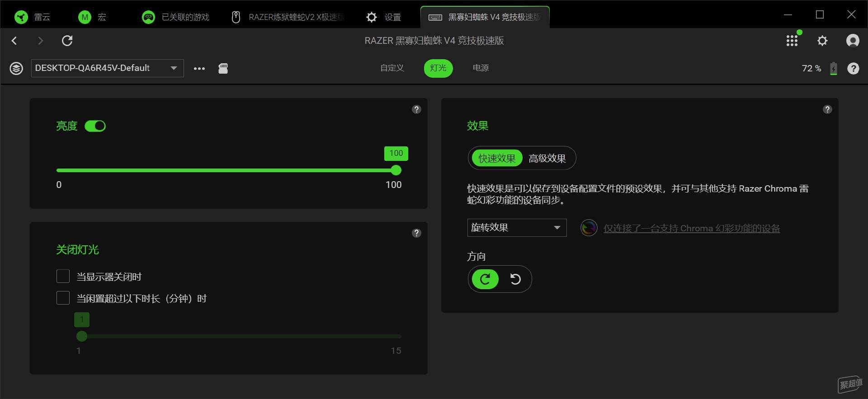Screen dimensions: 868x399
Task: Switch to the 宏 macro tab
Action: (92, 17)
